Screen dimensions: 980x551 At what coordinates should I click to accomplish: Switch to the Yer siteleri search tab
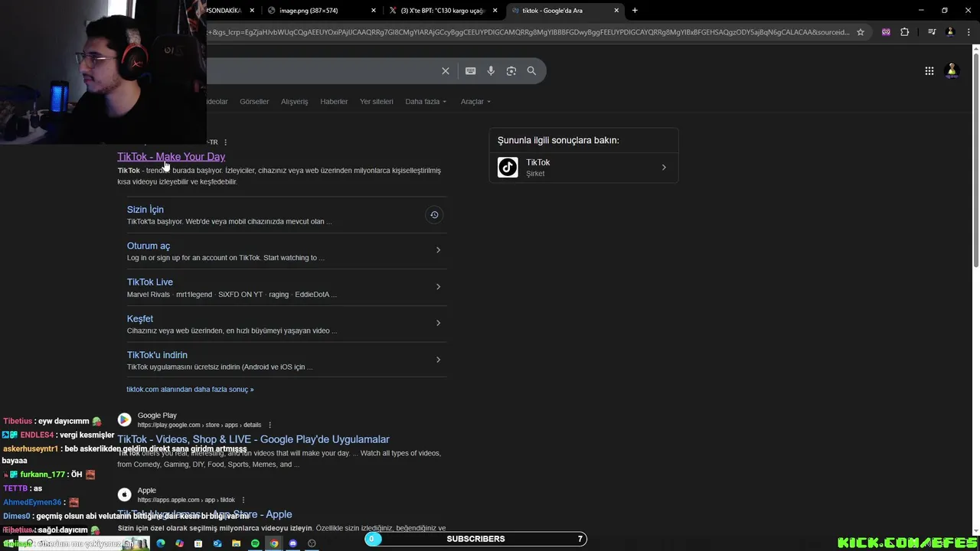(x=377, y=102)
